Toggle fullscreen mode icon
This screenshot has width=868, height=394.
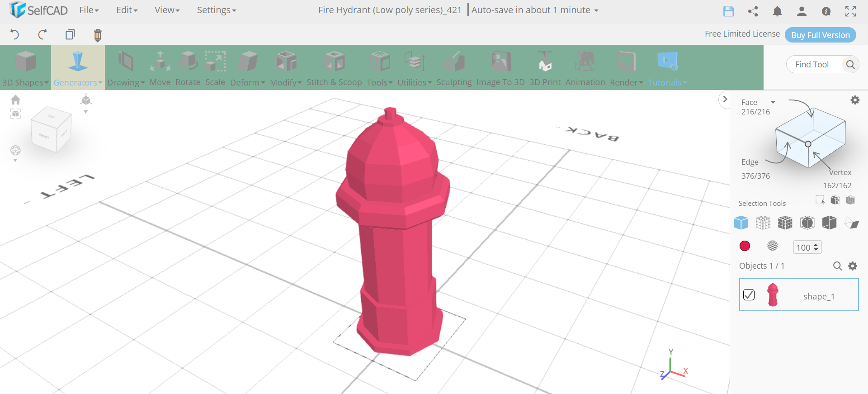[x=850, y=11]
